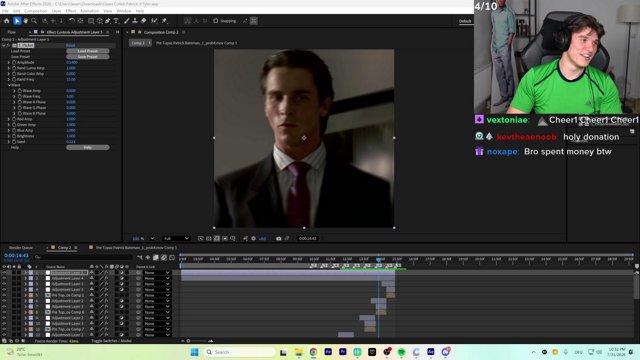Screen dimensions: 640x360
Task: Select the Brush tool
Action: point(127,21)
